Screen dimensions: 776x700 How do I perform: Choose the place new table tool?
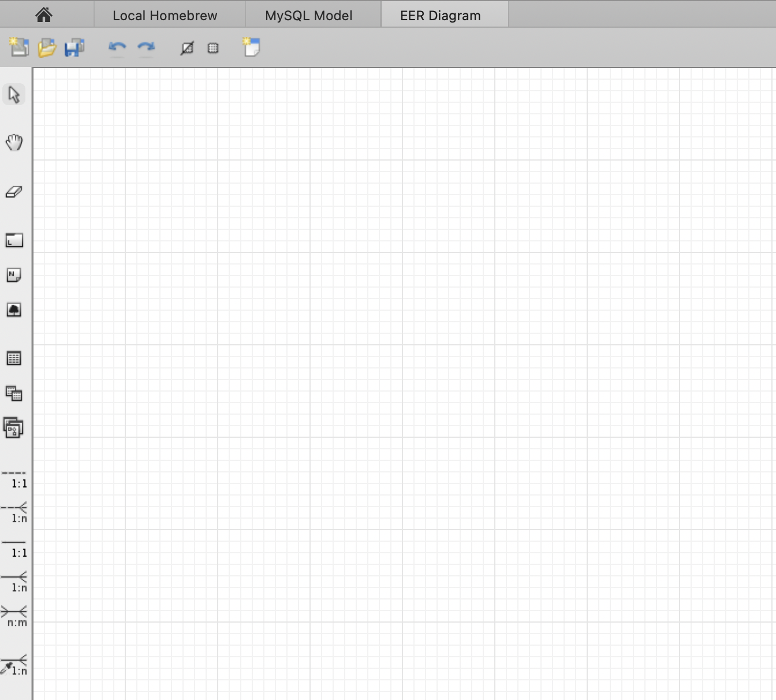pos(14,359)
